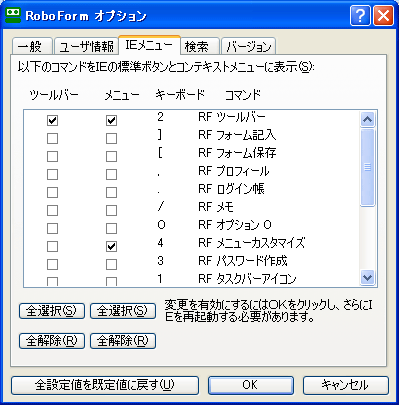Check menu box for RF タスクバーアイコン

[111, 281]
